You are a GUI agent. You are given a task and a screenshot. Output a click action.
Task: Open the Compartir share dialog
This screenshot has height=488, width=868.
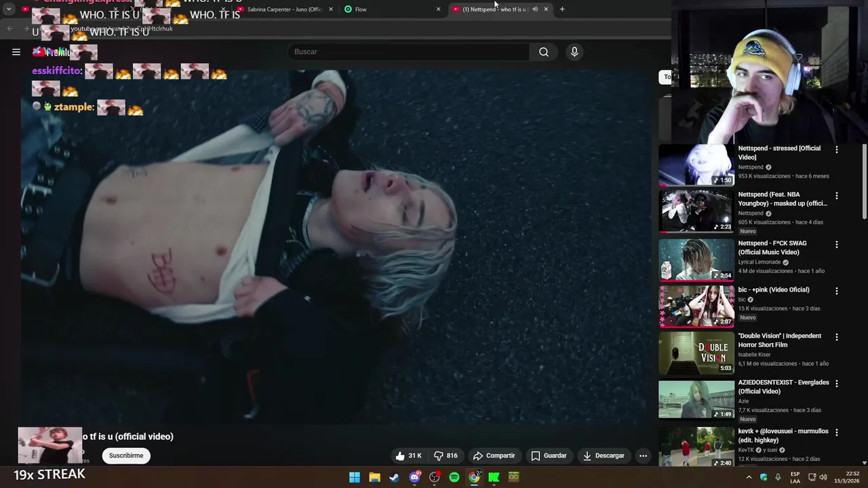coord(494,455)
